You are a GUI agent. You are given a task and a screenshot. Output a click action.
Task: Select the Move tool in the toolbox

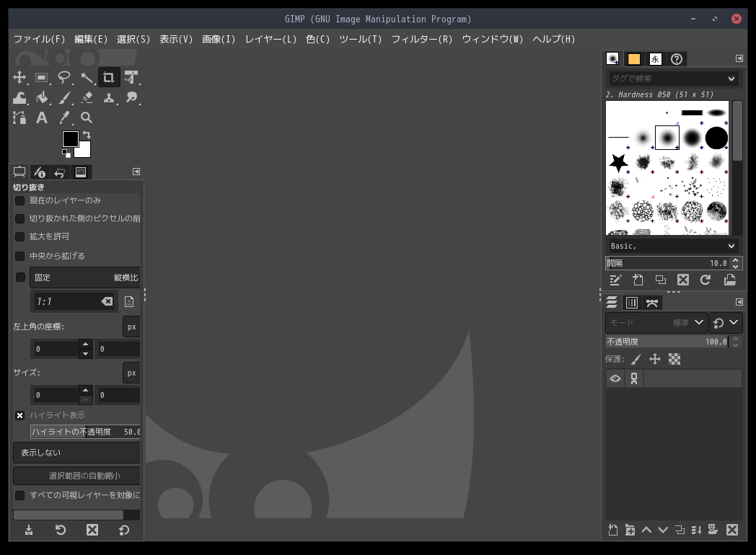pyautogui.click(x=19, y=77)
